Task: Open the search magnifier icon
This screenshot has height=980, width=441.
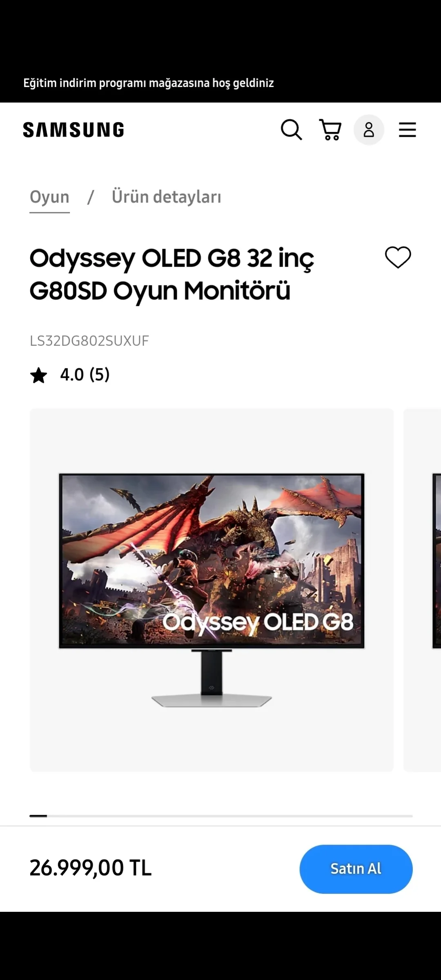Action: 291,130
